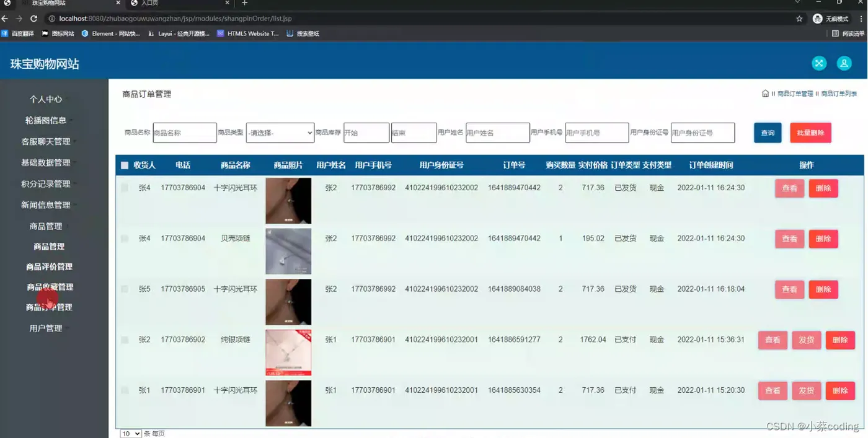Screen dimensions: 868x438
Task: Check the row for 贝壳项链 order
Action: (125, 239)
